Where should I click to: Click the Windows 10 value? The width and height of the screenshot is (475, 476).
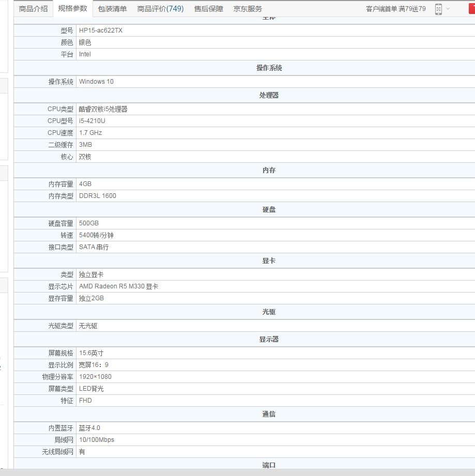[x=96, y=82]
